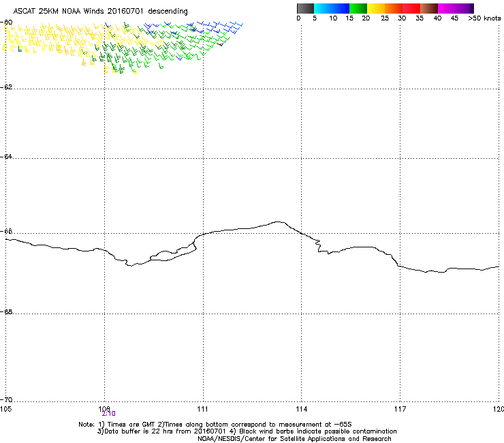This screenshot has width=504, height=443.
Task: Click latitude label -64
Action: click(7, 157)
